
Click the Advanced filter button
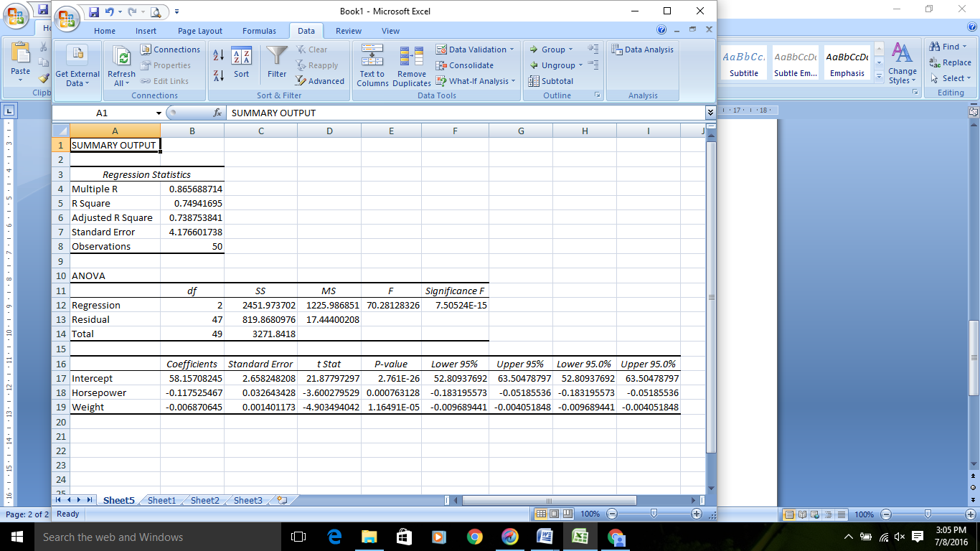tap(320, 81)
